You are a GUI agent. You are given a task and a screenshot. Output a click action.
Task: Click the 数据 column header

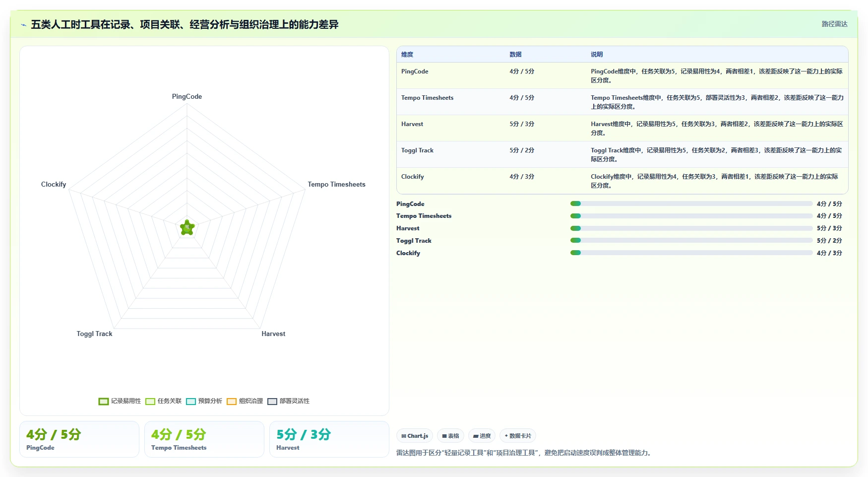515,55
